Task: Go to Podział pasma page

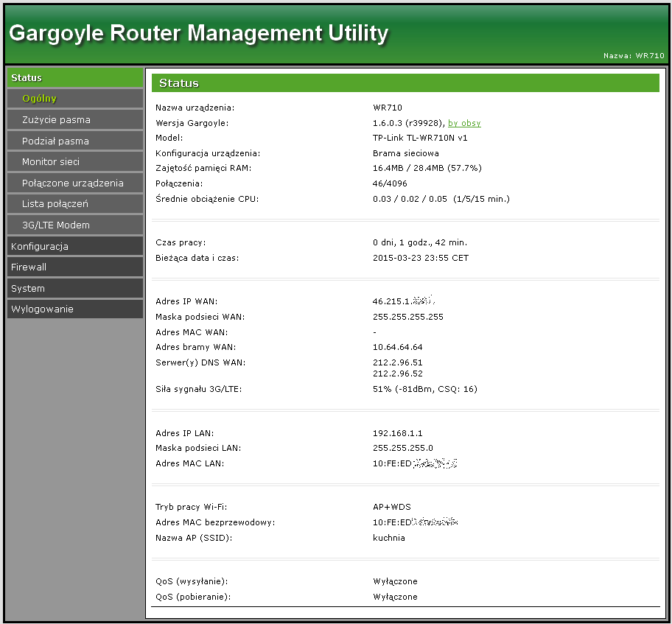Action: pos(55,141)
